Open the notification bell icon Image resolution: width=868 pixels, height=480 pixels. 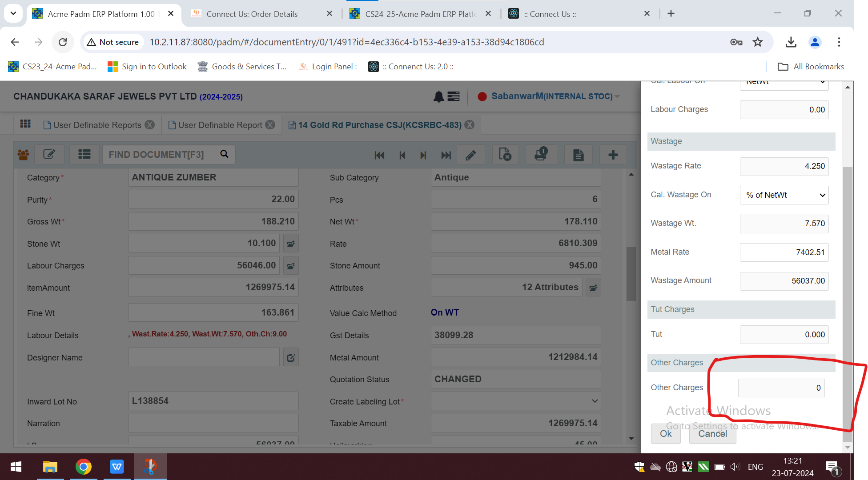(439, 96)
